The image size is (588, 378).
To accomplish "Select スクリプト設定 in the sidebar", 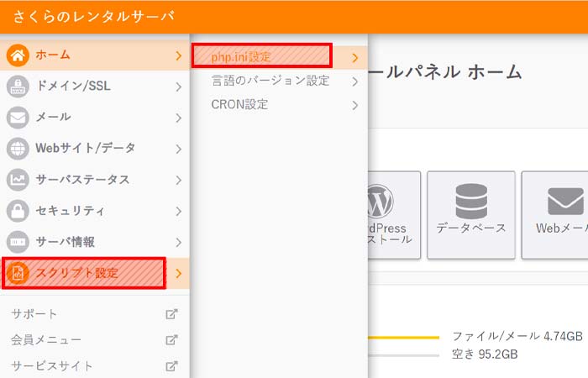I will pyautogui.click(x=94, y=273).
